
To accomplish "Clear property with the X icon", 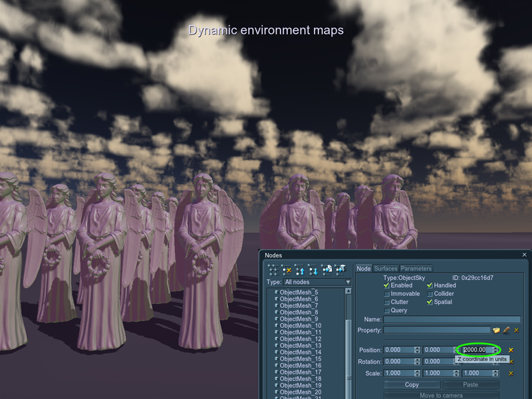I will click(516, 330).
